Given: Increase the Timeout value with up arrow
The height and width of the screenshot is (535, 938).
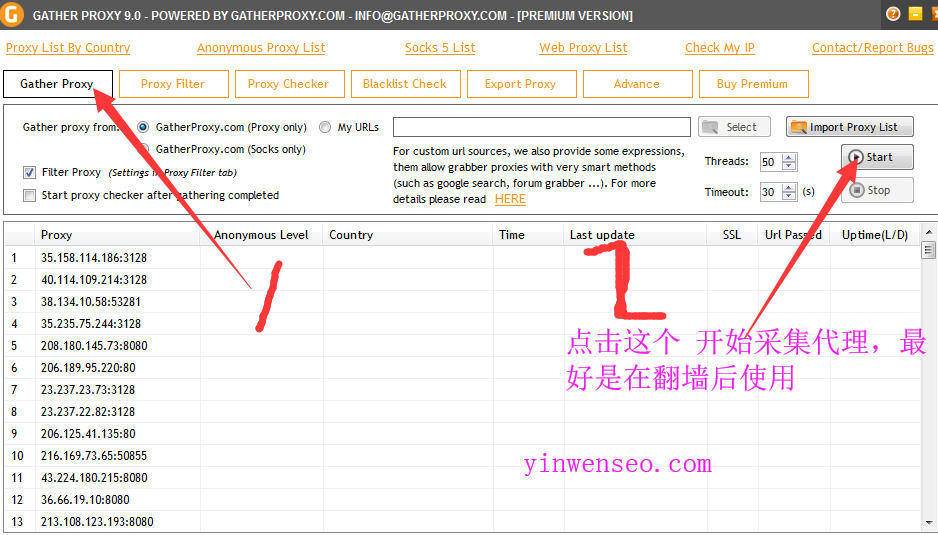Looking at the screenshot, I should tap(790, 189).
